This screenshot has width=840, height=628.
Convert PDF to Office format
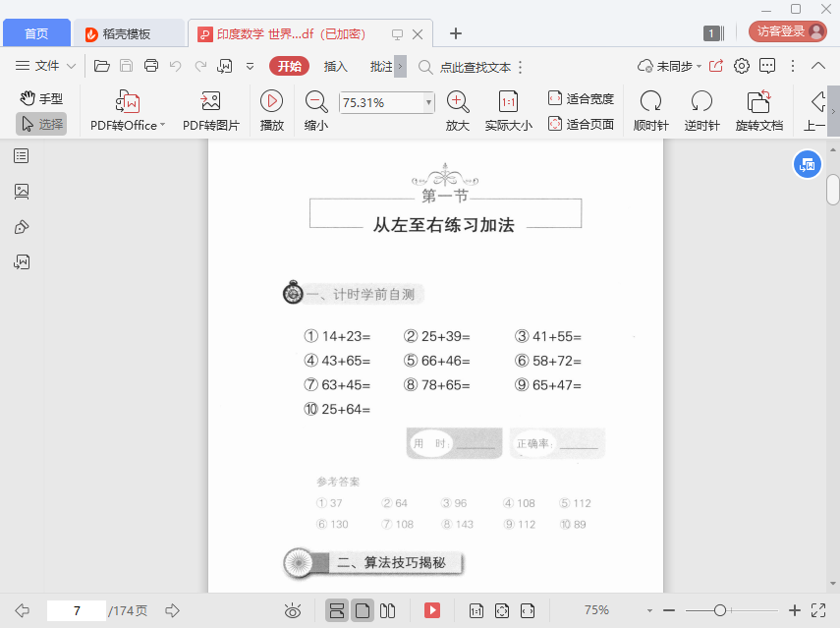pyautogui.click(x=128, y=111)
